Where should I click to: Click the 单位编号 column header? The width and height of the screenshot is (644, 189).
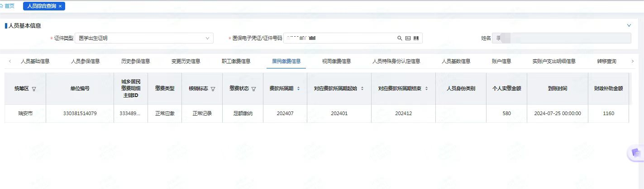point(80,88)
